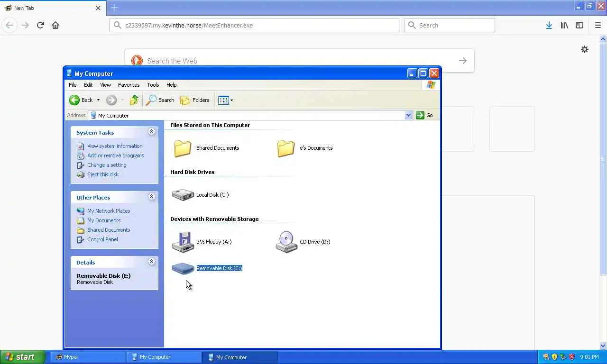Click Change a setting

click(107, 165)
